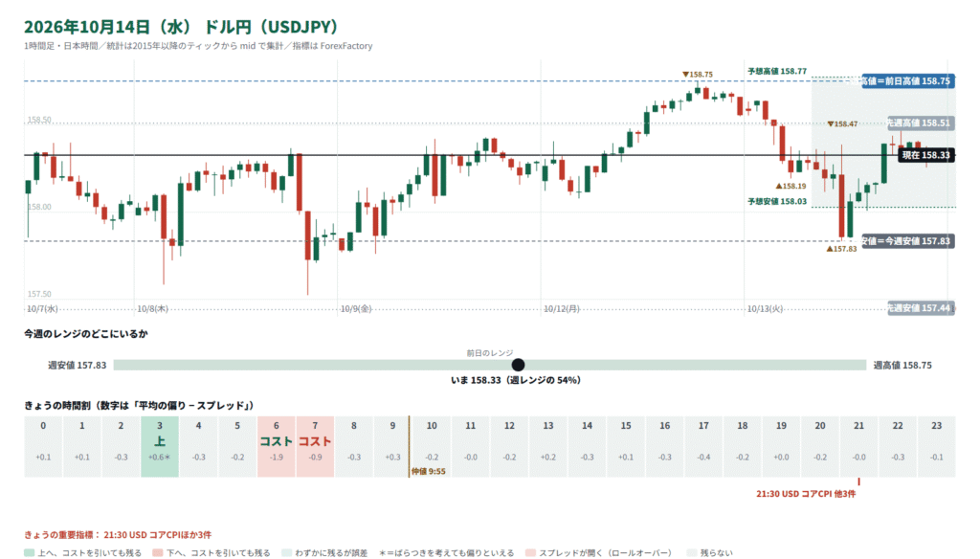The height and width of the screenshot is (559, 980).
Task: Click the 10/12(月) date axis label
Action: pyautogui.click(x=561, y=308)
